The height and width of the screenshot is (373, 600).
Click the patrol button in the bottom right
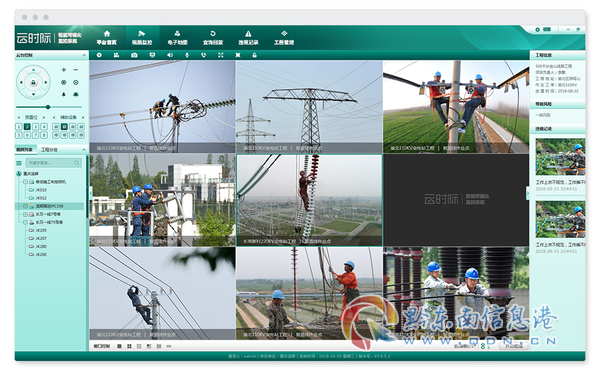[514, 346]
